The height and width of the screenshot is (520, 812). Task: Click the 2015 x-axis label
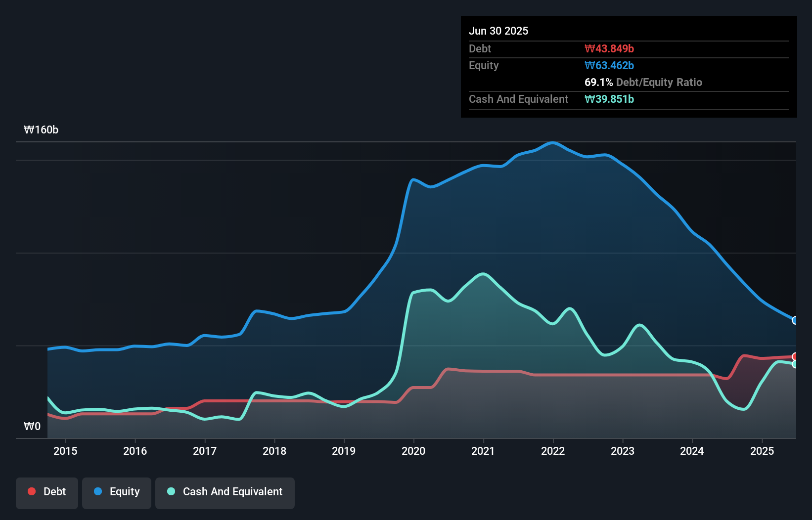(65, 451)
